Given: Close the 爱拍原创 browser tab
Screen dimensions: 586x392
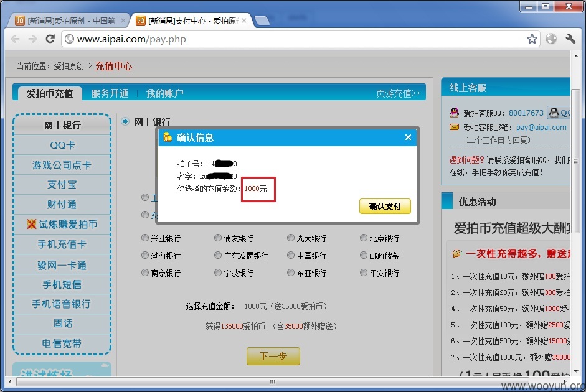Looking at the screenshot, I should [x=123, y=21].
